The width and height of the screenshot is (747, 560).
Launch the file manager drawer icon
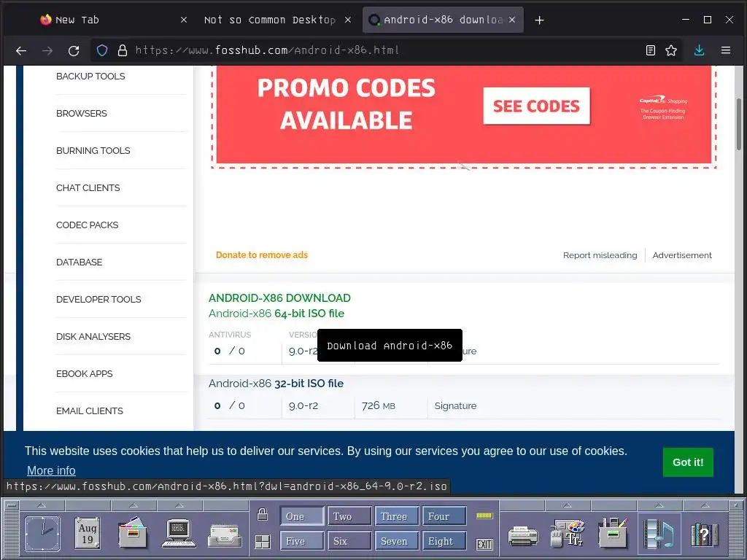click(133, 533)
